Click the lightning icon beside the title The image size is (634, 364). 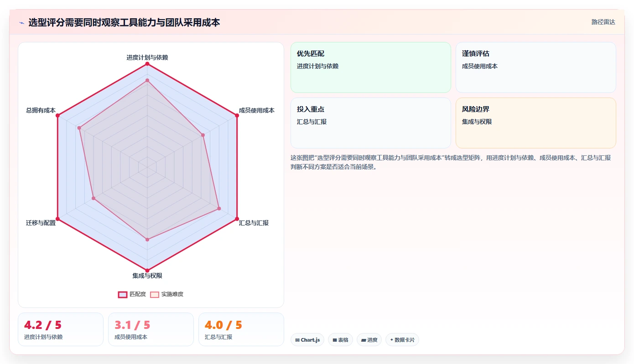pos(21,22)
